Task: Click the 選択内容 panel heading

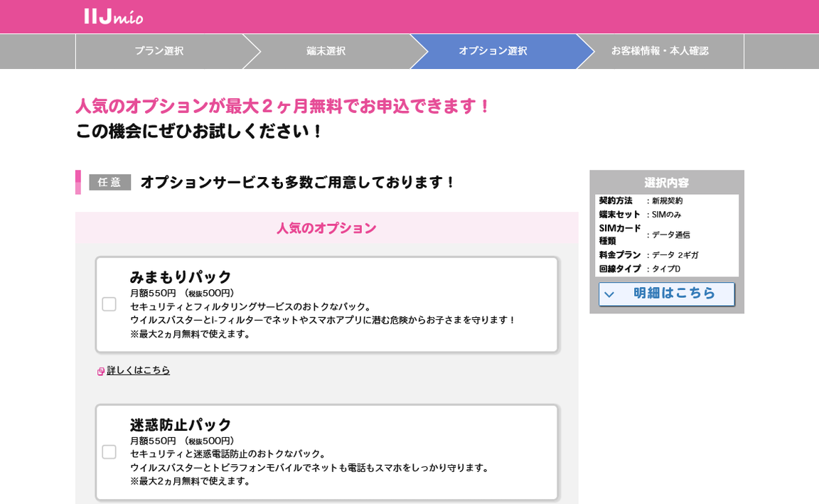Action: point(666,183)
